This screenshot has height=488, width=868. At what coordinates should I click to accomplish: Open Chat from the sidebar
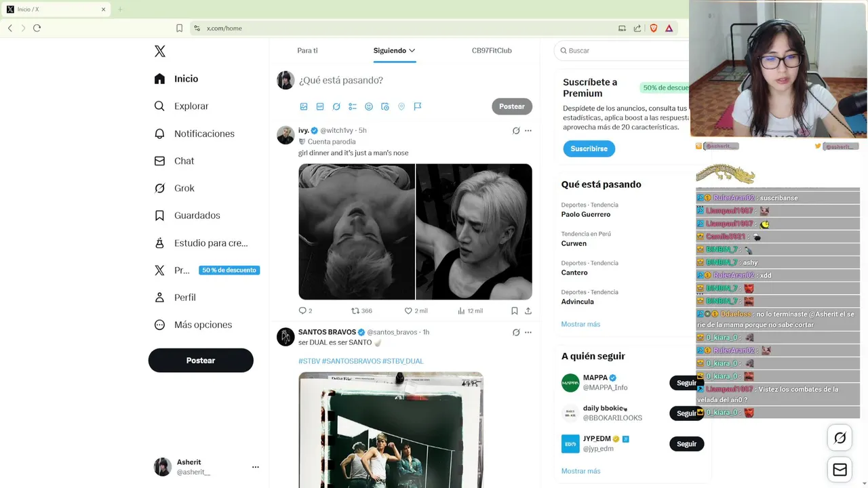coord(174,161)
